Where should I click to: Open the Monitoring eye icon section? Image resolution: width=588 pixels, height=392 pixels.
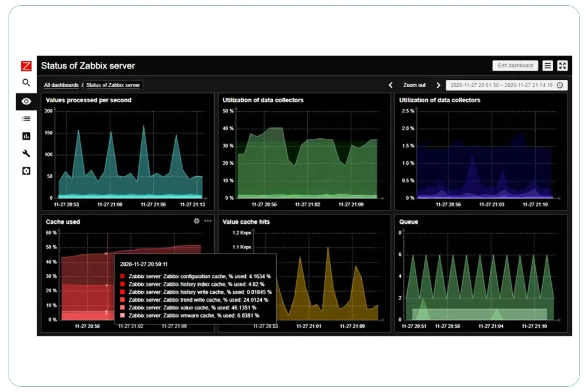pyautogui.click(x=26, y=101)
